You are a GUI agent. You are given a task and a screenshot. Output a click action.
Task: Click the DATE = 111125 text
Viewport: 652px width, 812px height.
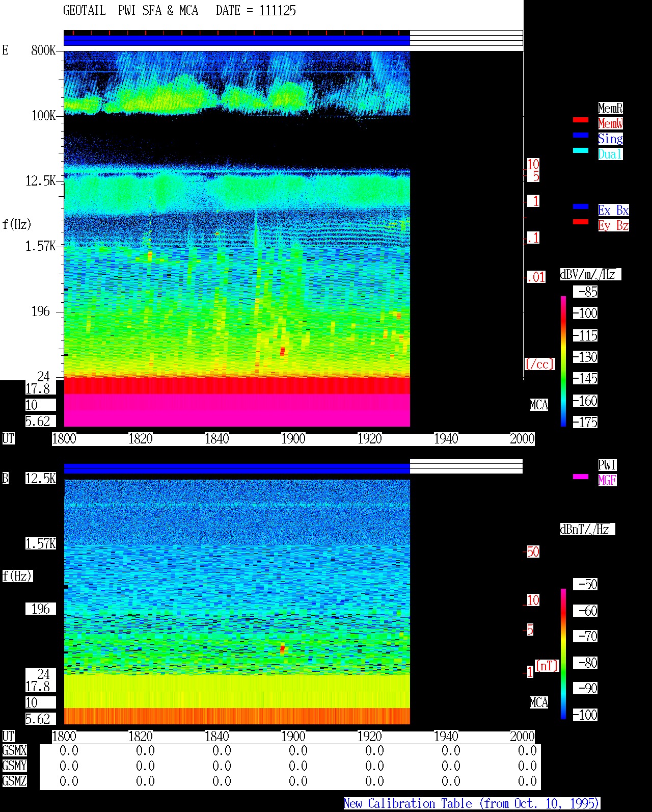(256, 11)
